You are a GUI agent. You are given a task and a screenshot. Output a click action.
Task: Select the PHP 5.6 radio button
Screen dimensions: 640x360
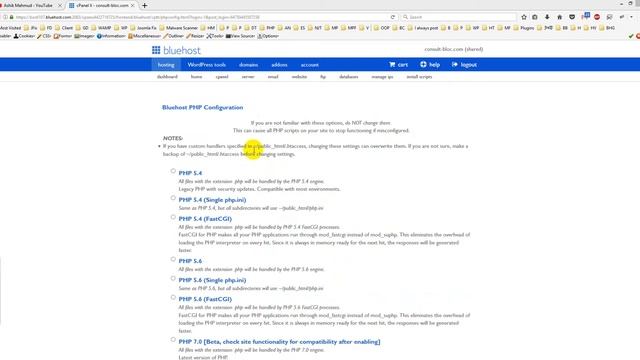coord(173,259)
